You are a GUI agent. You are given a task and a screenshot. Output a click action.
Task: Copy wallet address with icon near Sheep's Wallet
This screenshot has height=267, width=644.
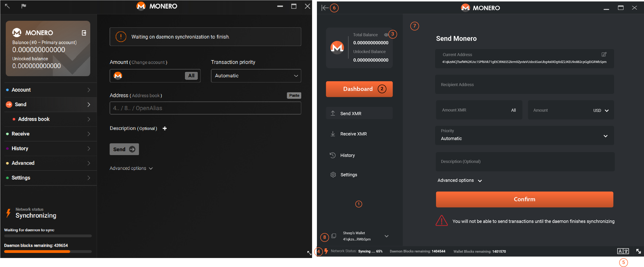[334, 236]
